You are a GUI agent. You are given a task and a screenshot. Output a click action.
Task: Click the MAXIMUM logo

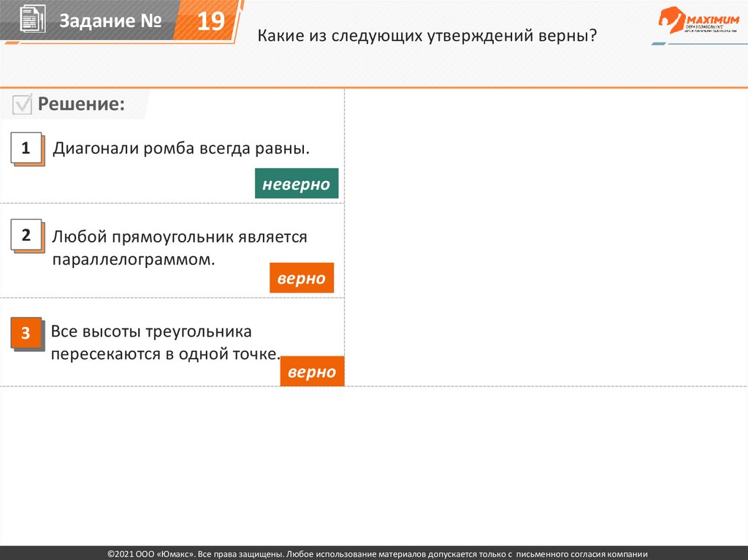tap(699, 20)
